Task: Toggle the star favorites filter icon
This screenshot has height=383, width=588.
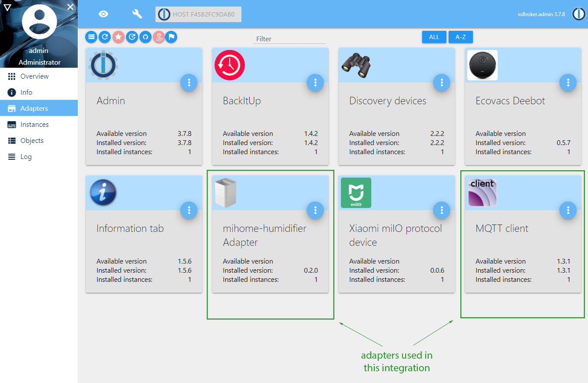Action: point(119,37)
